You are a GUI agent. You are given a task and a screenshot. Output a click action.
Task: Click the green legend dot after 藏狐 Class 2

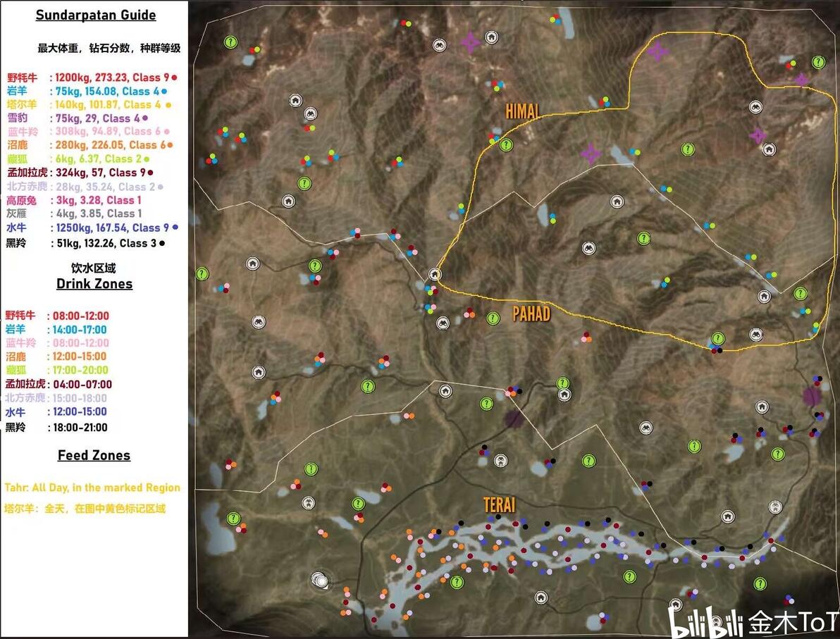[x=147, y=159]
